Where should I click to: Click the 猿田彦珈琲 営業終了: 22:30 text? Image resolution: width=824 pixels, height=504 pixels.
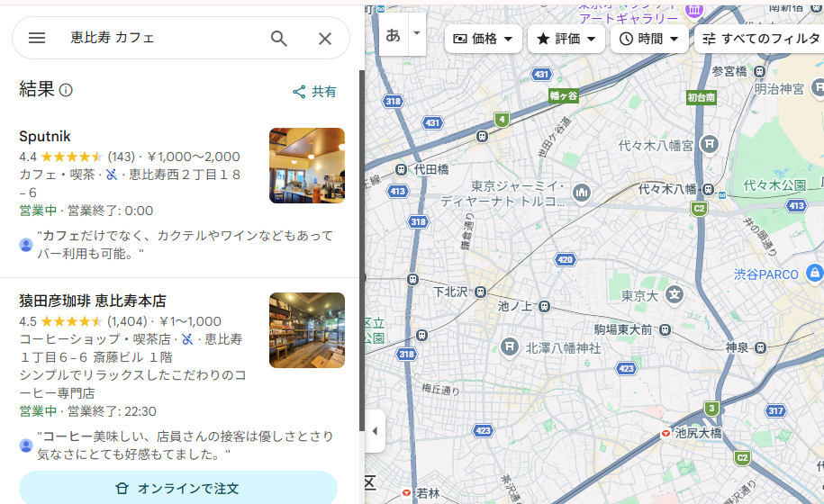(112, 411)
